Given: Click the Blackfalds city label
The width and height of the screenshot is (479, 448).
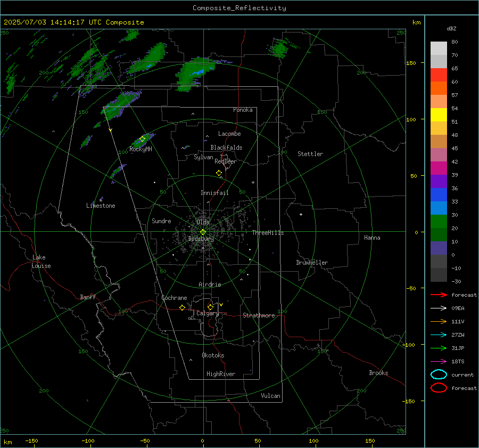Looking at the screenshot, I should tap(226, 148).
